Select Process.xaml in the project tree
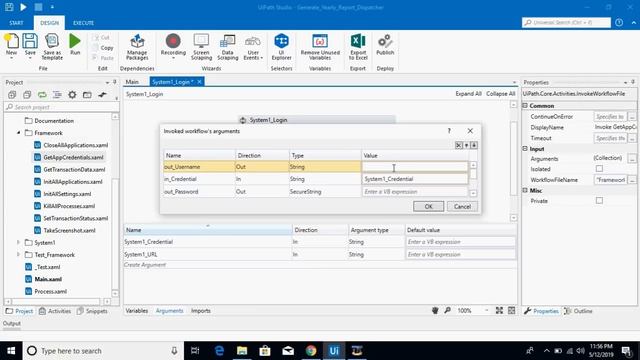This screenshot has height=360, width=640. click(x=51, y=291)
